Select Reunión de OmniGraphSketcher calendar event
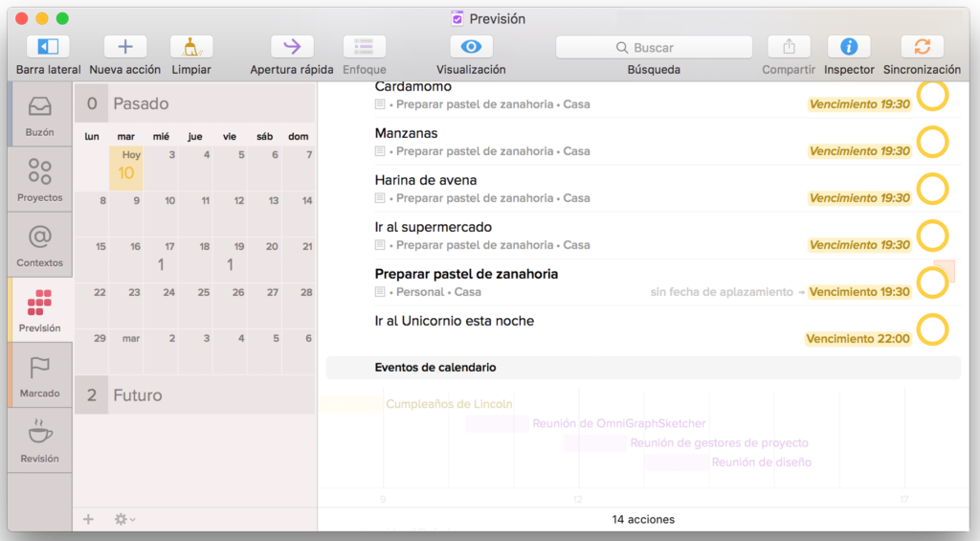This screenshot has width=980, height=541. (x=618, y=423)
